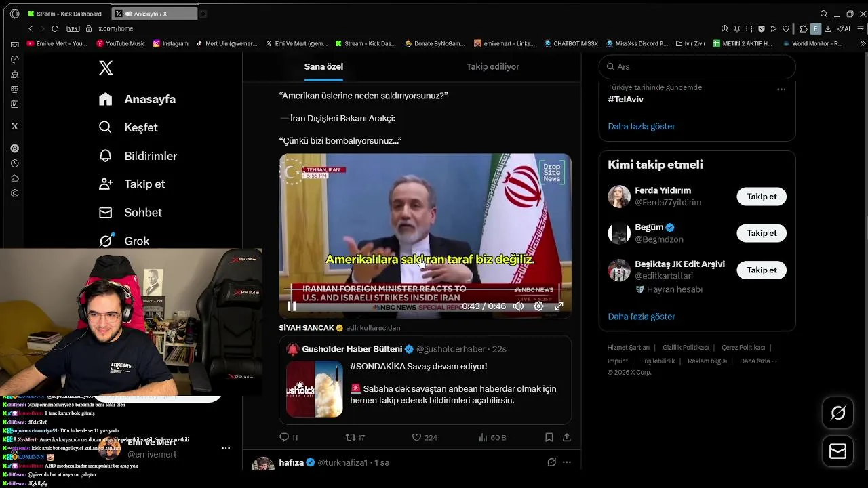868x488 pixels.
Task: Open Ferda Yıldırım's profile avatar
Action: click(619, 197)
